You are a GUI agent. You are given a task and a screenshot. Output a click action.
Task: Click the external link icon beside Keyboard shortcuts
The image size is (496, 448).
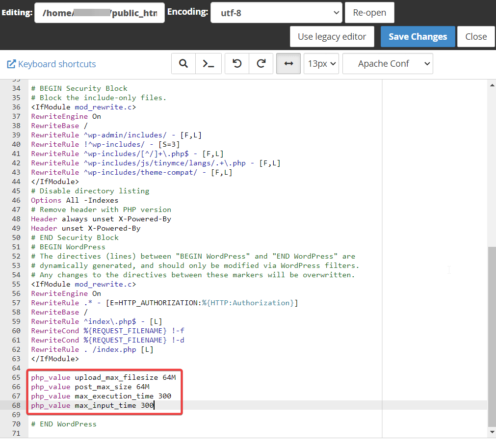point(11,64)
